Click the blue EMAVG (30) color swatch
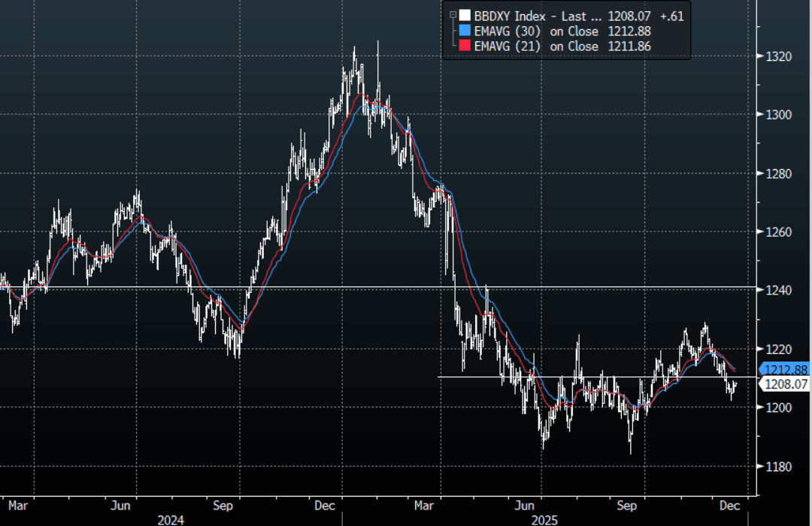This screenshot has width=812, height=526. pyautogui.click(x=465, y=31)
